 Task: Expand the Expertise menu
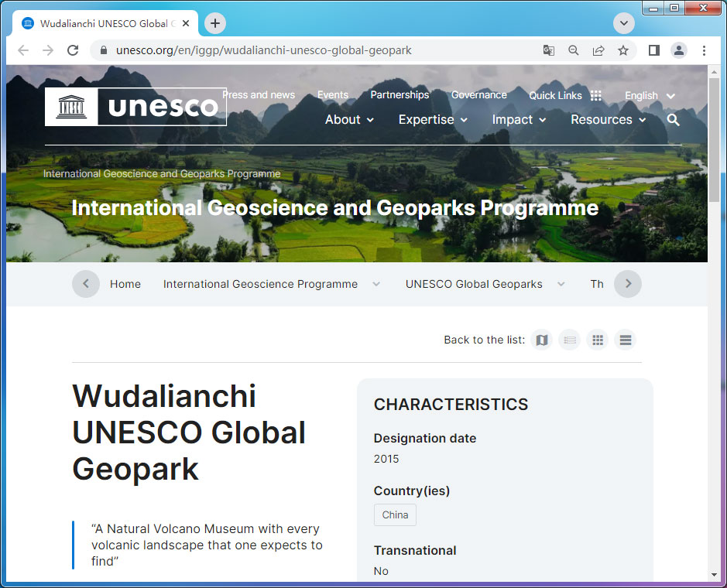(x=433, y=120)
